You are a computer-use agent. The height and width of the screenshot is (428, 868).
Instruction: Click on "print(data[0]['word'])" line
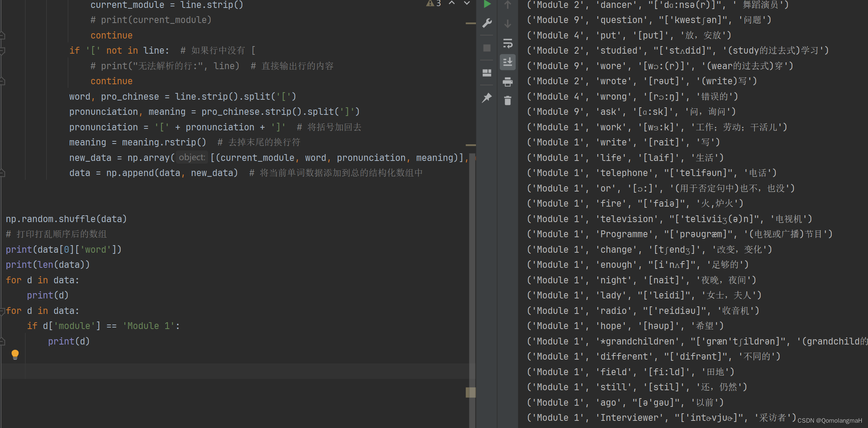[x=64, y=250]
